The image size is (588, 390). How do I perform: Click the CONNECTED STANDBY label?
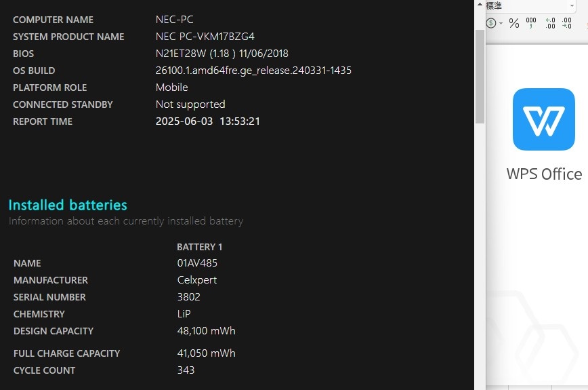coord(63,104)
